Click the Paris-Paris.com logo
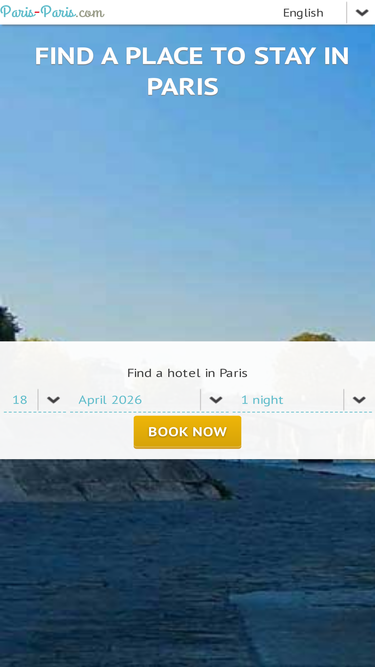375x667 pixels. point(52,12)
